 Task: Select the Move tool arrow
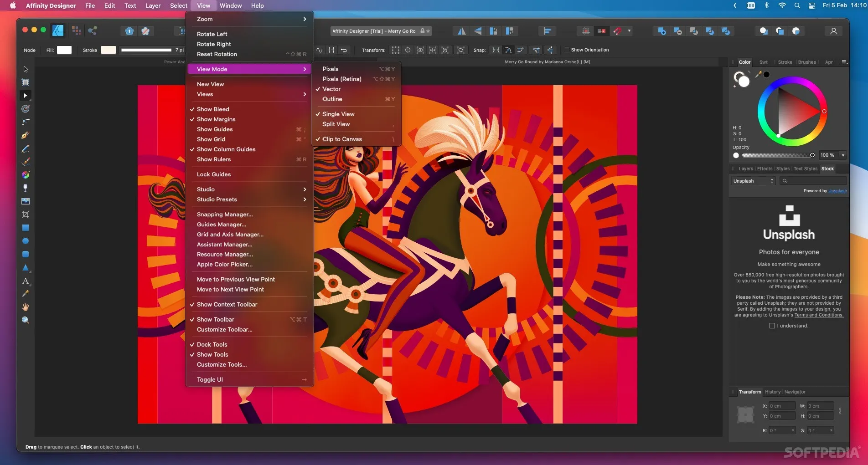pos(26,69)
